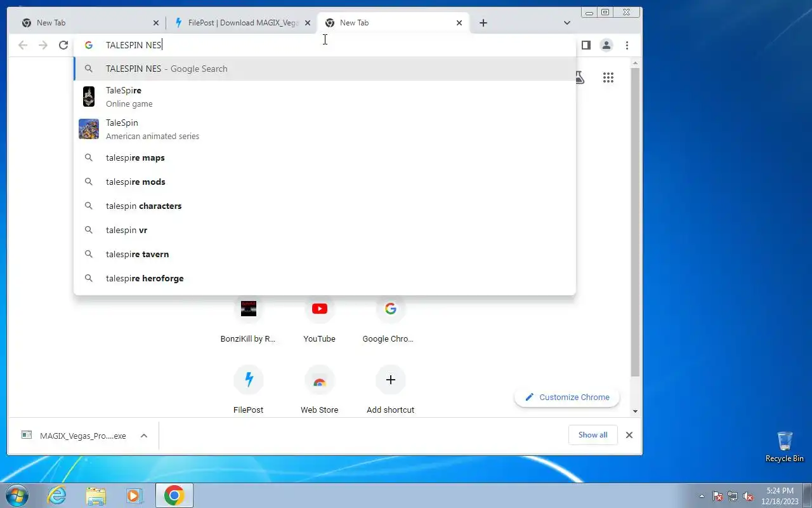Open Windows Explorer folder in taskbar
The image size is (812, 508).
[96, 495]
